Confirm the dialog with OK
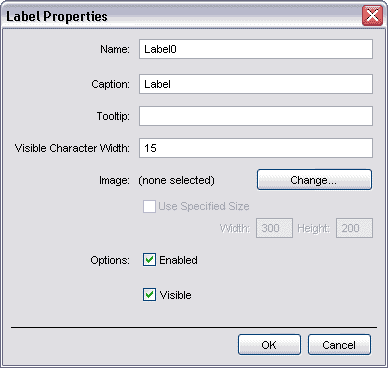 (269, 345)
